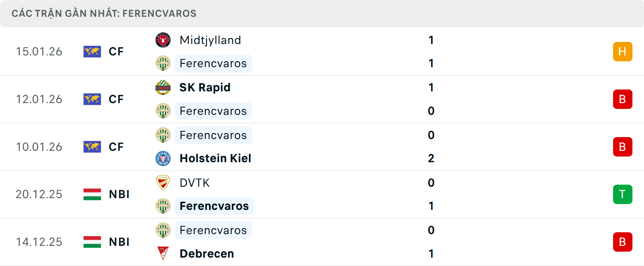The height and width of the screenshot is (266, 644).
Task: Click the DVTK club badge
Action: (163, 183)
